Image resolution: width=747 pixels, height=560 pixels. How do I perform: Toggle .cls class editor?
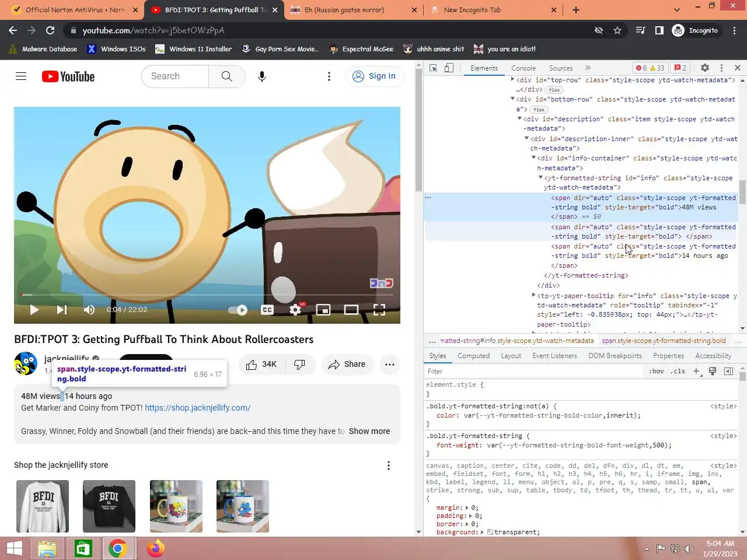click(x=678, y=372)
